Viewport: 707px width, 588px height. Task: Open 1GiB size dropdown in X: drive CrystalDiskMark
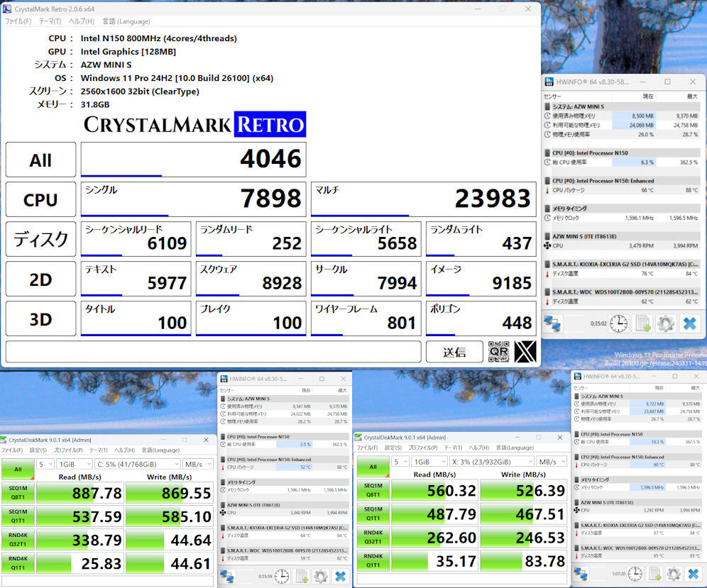[429, 462]
